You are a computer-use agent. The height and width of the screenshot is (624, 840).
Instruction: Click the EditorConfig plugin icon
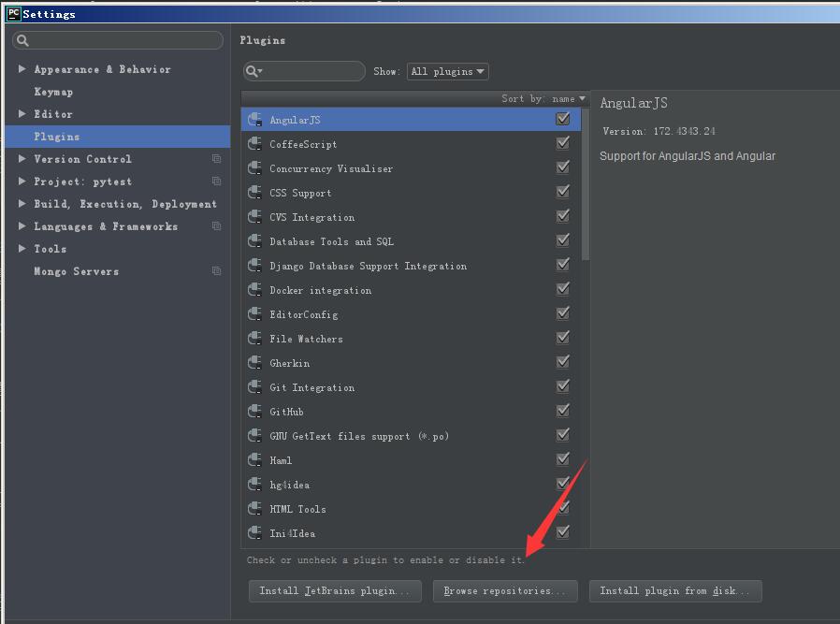(254, 314)
